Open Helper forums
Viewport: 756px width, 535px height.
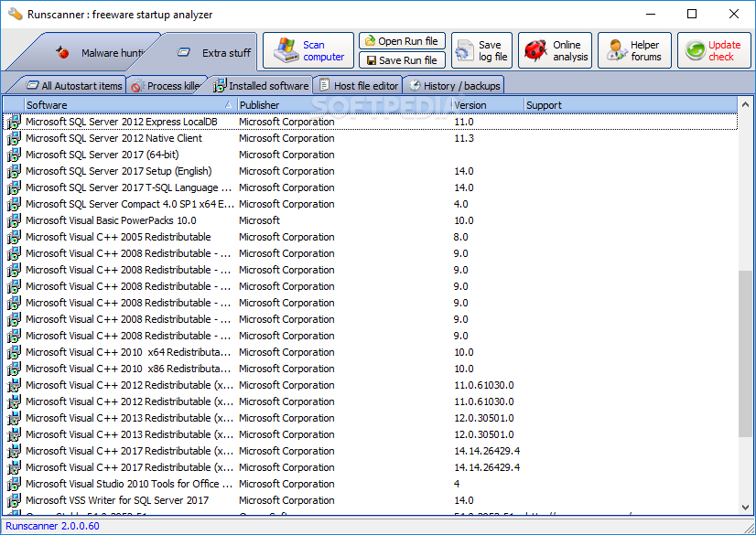(x=634, y=50)
